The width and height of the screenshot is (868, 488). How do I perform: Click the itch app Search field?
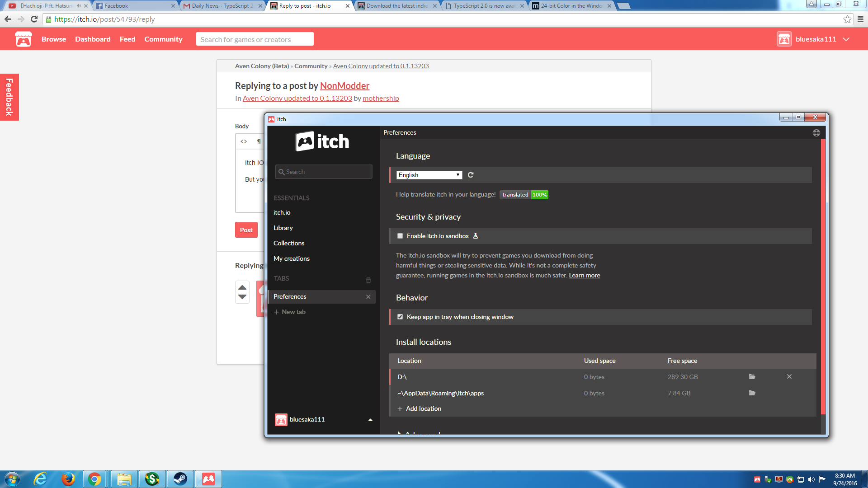(324, 172)
